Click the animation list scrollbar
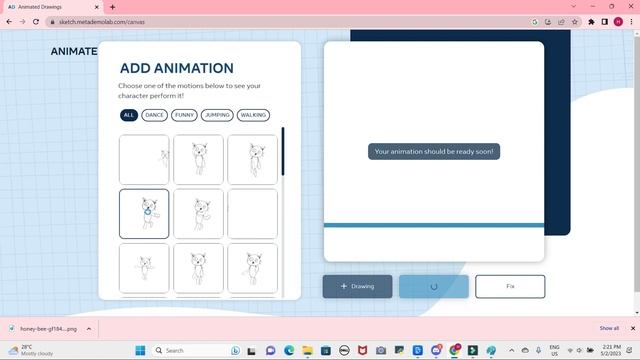This screenshot has width=640, height=360. 283,151
